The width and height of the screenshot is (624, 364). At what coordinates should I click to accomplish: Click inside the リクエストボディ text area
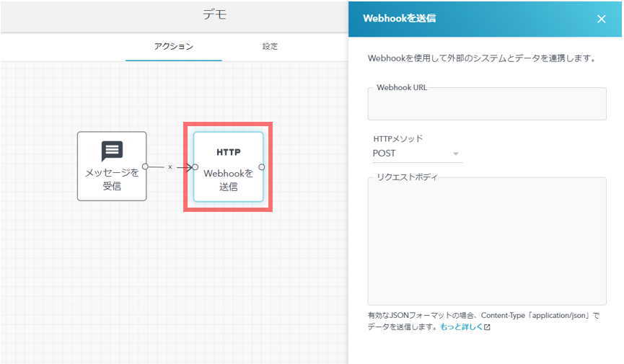tap(486, 241)
